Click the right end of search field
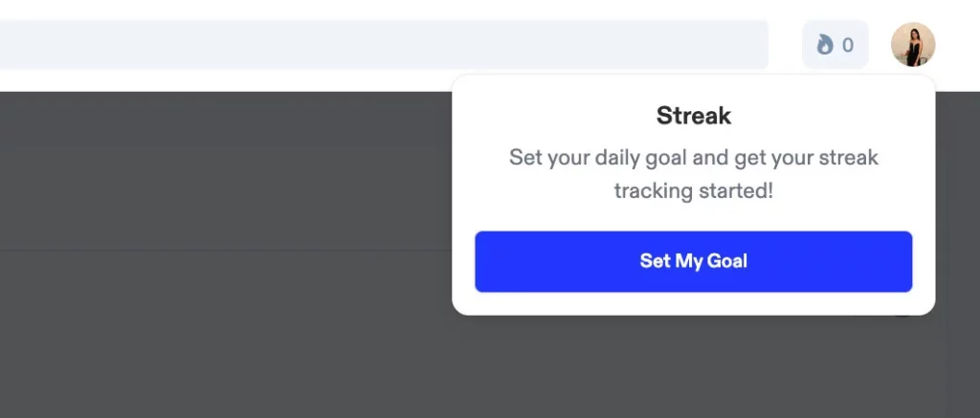This screenshot has width=980, height=418. (x=746, y=44)
